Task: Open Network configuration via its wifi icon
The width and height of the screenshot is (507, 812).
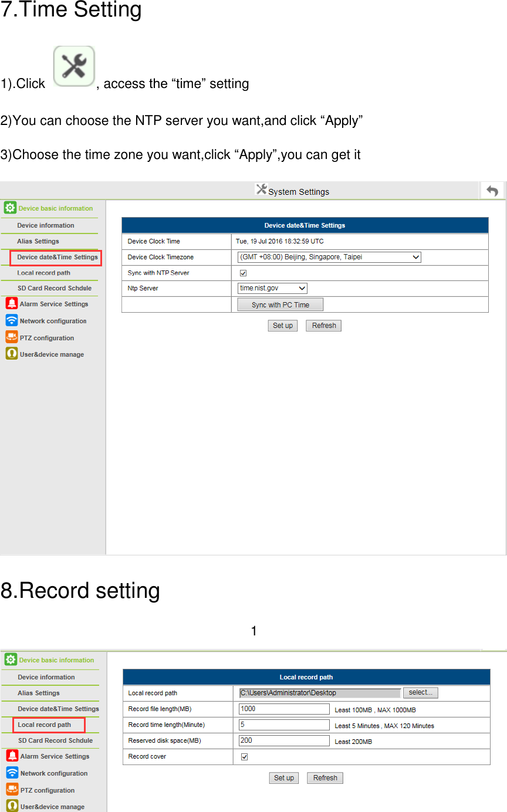Action: [11, 320]
